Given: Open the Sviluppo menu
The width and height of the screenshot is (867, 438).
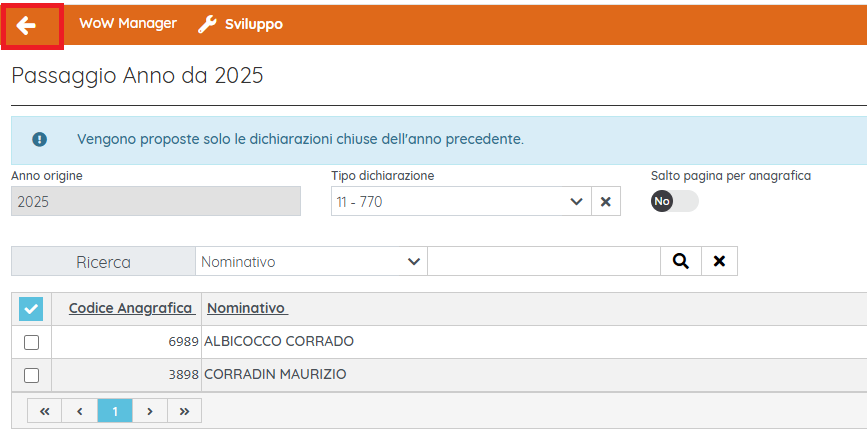Looking at the screenshot, I should click(253, 24).
